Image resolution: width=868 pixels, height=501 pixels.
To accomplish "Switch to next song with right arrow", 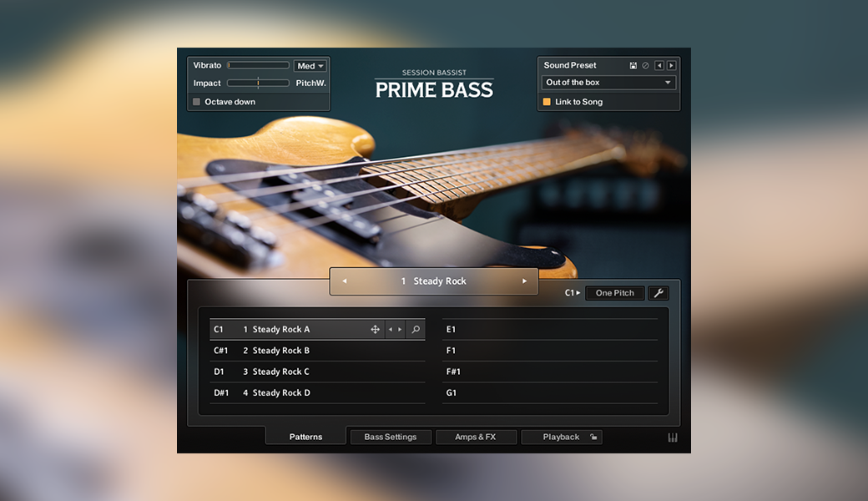I will tap(524, 281).
